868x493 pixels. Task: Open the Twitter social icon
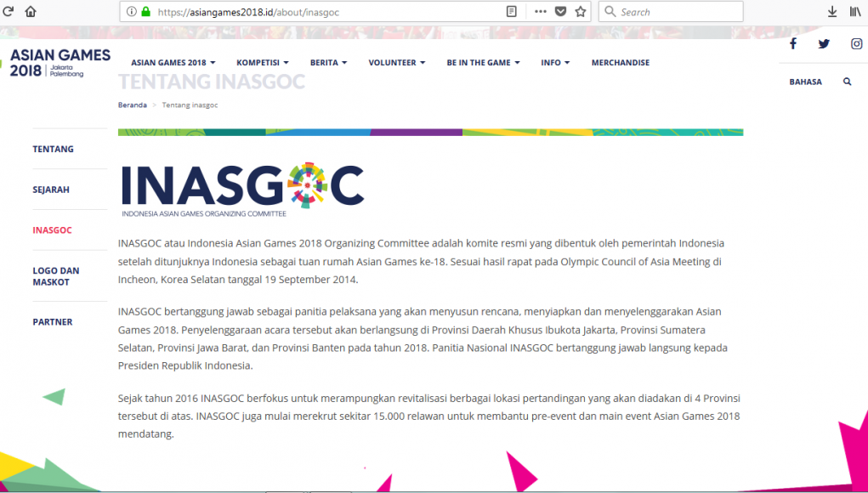coord(824,44)
